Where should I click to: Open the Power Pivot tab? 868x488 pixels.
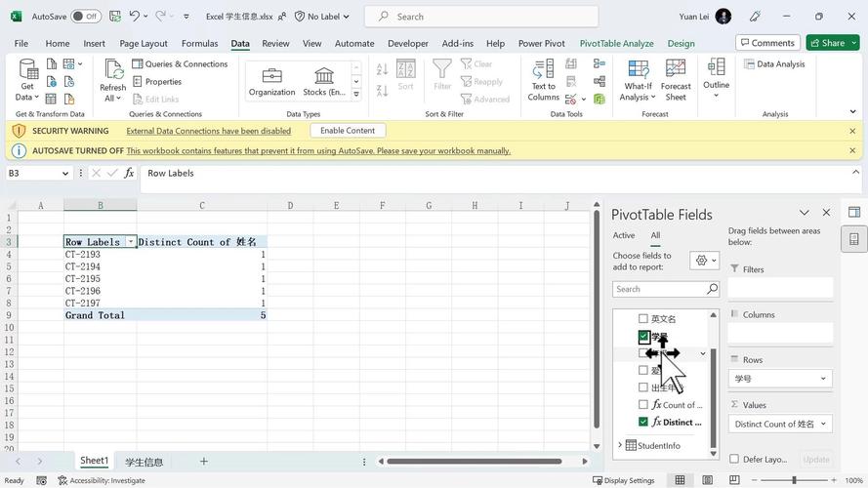click(541, 43)
